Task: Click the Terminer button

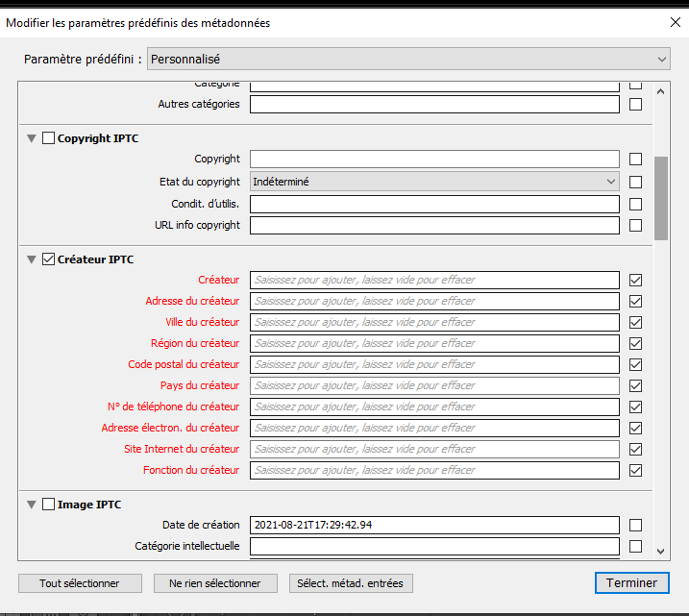Action: (x=631, y=583)
